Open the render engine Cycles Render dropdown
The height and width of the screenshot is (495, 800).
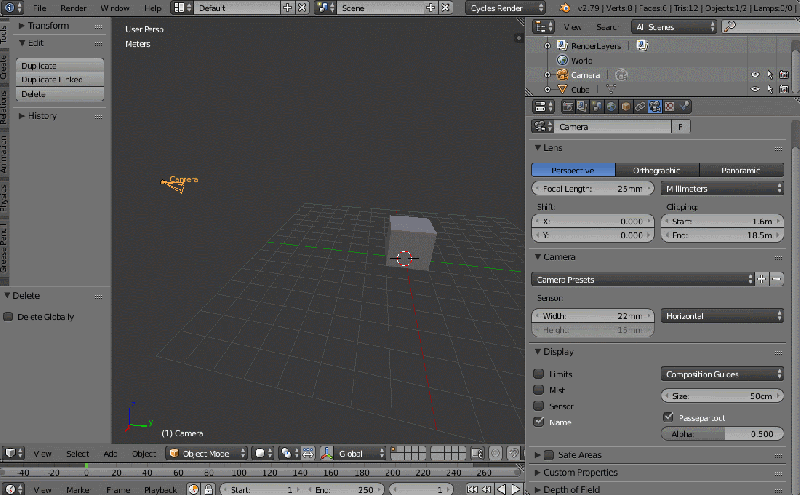coord(505,8)
